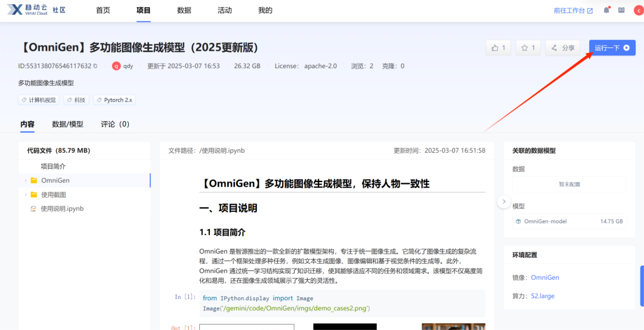
Task: Click the 运行一下 run button
Action: click(612, 48)
